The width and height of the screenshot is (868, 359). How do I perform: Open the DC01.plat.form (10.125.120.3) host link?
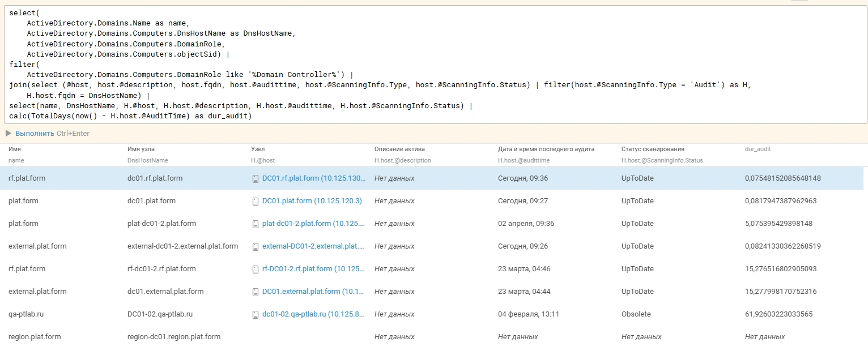312,201
